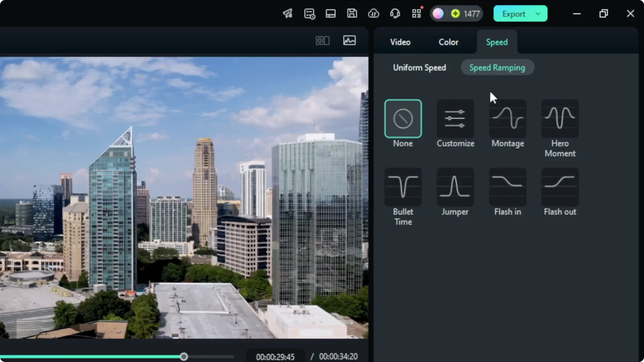Enable Speed Ramping mode
The height and width of the screenshot is (362, 644).
coord(497,67)
